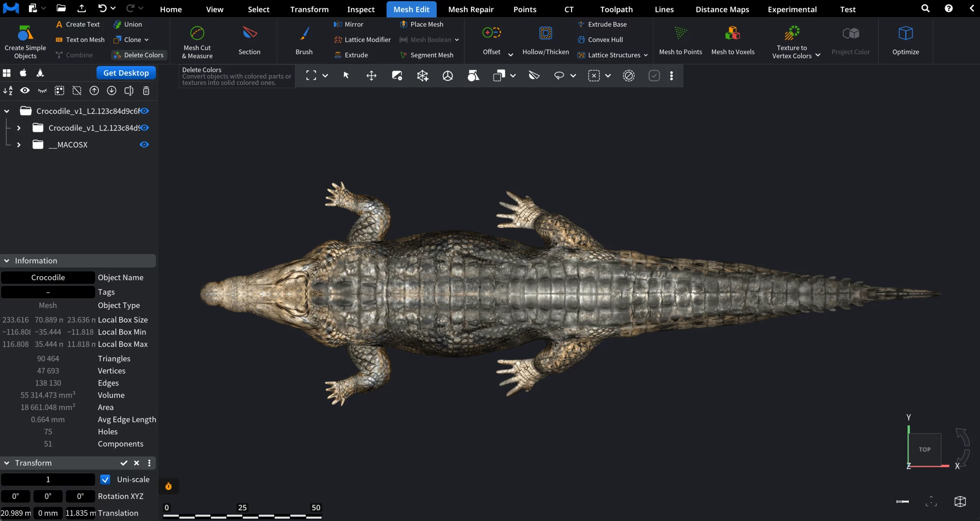The width and height of the screenshot is (980, 521).
Task: Hide the __MACOSX folder with eye icon
Action: click(x=144, y=145)
